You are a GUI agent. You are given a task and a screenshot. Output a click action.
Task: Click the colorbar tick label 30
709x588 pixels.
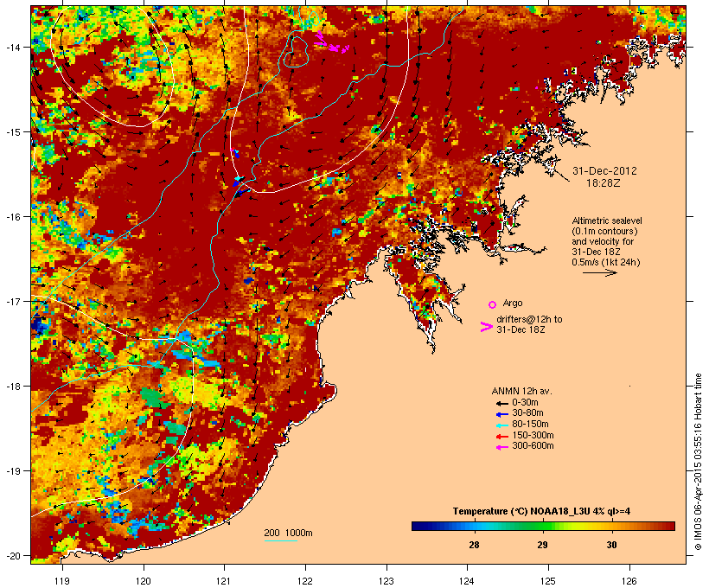(x=611, y=545)
